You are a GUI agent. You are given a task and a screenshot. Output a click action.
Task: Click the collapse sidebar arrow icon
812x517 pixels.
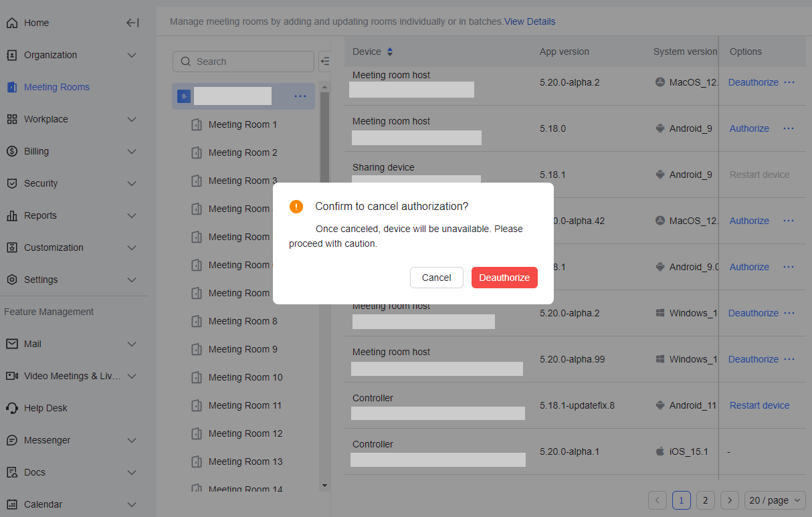(132, 22)
